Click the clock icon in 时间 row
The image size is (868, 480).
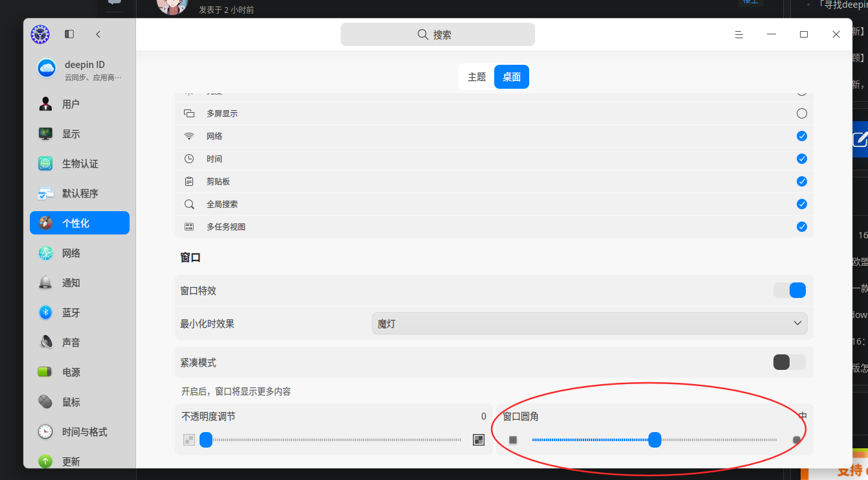tap(189, 159)
